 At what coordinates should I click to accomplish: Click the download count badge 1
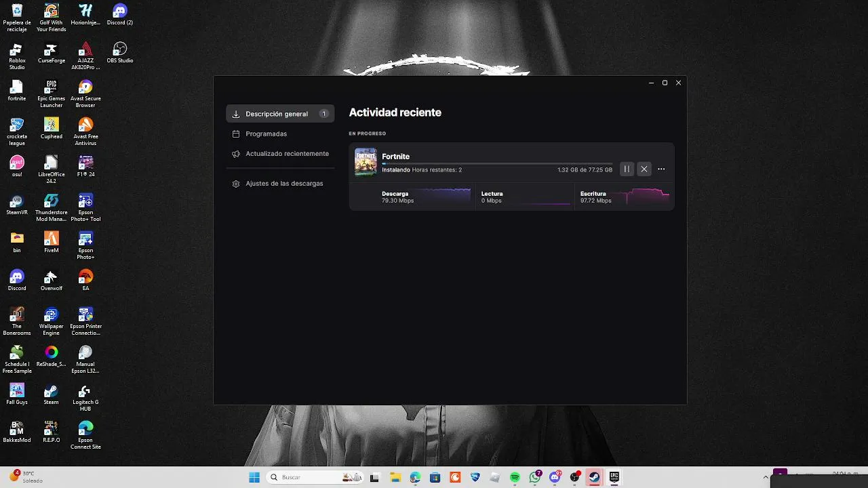pyautogui.click(x=324, y=114)
